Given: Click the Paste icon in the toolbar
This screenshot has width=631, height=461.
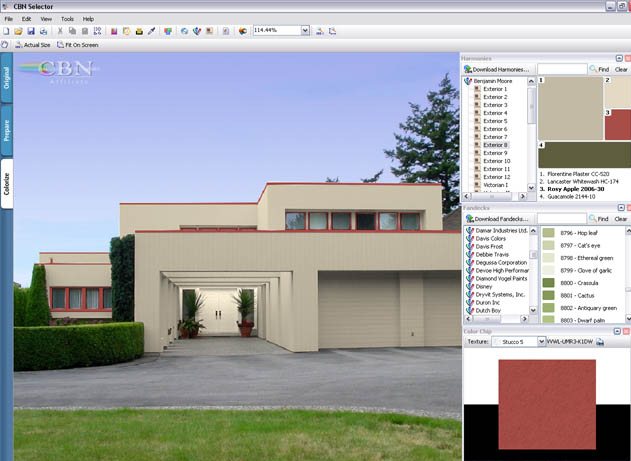Looking at the screenshot, I should (x=85, y=31).
